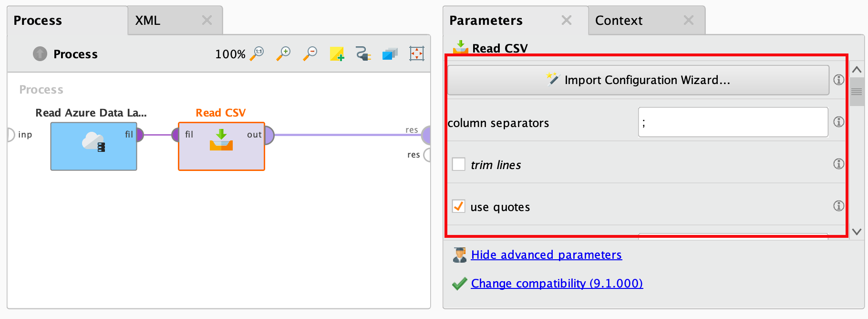Click the auto-wire connection icon

[x=363, y=53]
